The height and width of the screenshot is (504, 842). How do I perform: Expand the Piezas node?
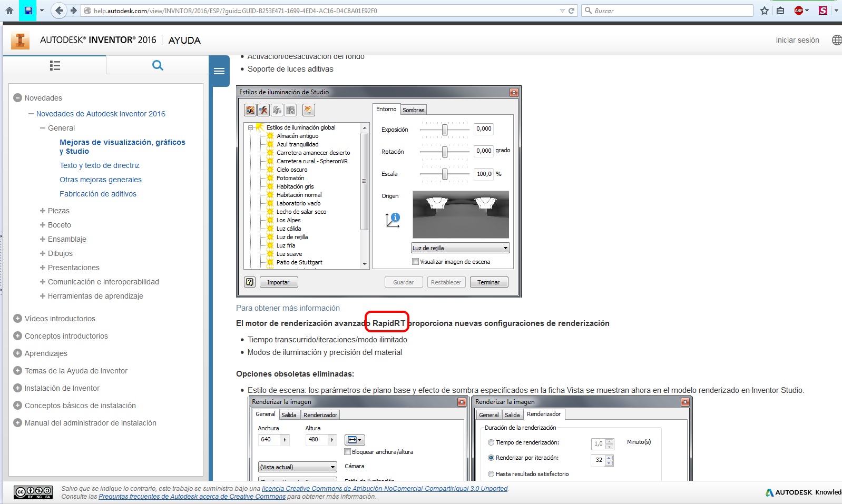click(43, 211)
